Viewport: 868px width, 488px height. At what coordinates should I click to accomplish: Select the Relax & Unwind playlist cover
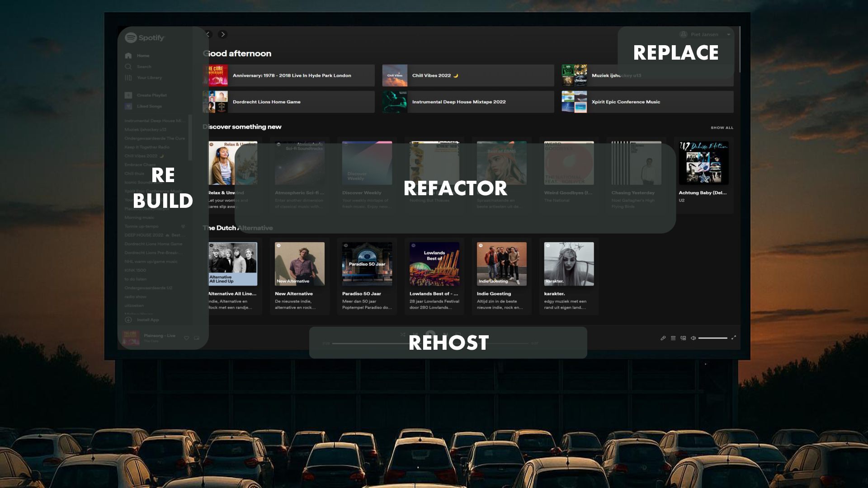[232, 163]
